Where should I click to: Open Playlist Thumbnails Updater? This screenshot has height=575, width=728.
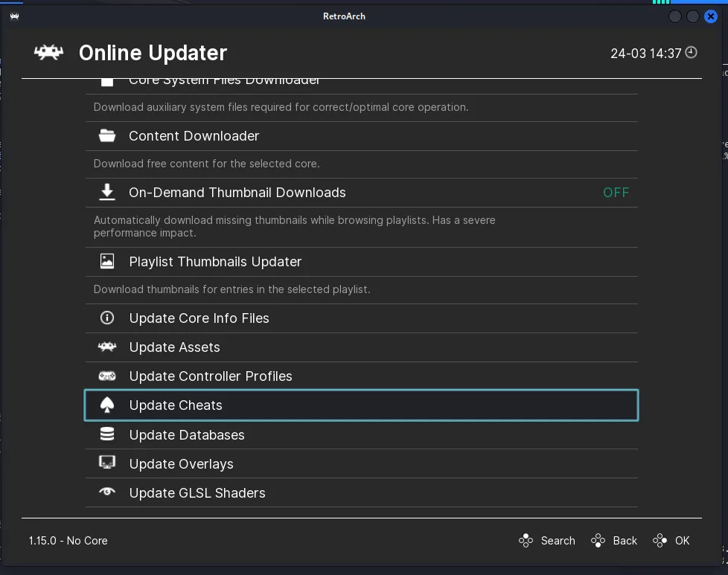215,262
